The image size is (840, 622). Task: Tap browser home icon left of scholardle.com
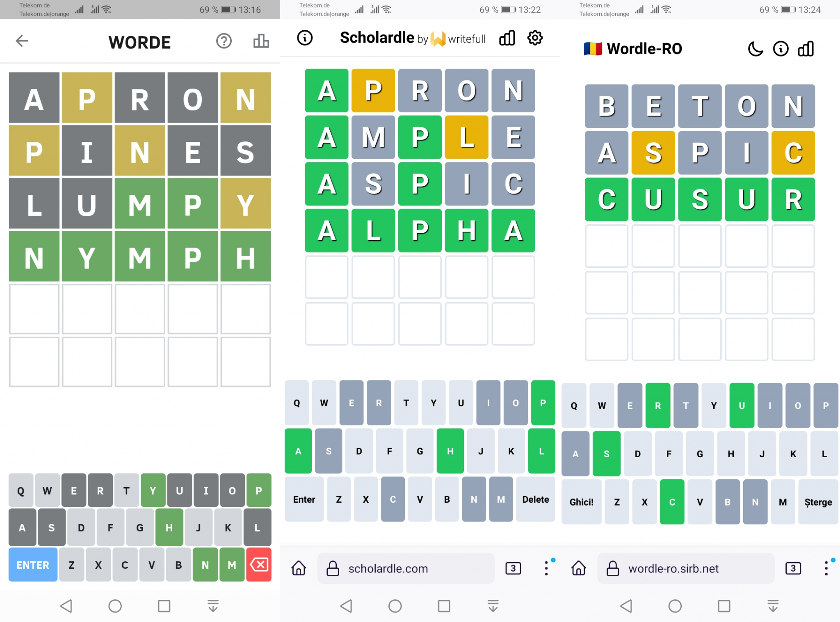point(299,568)
